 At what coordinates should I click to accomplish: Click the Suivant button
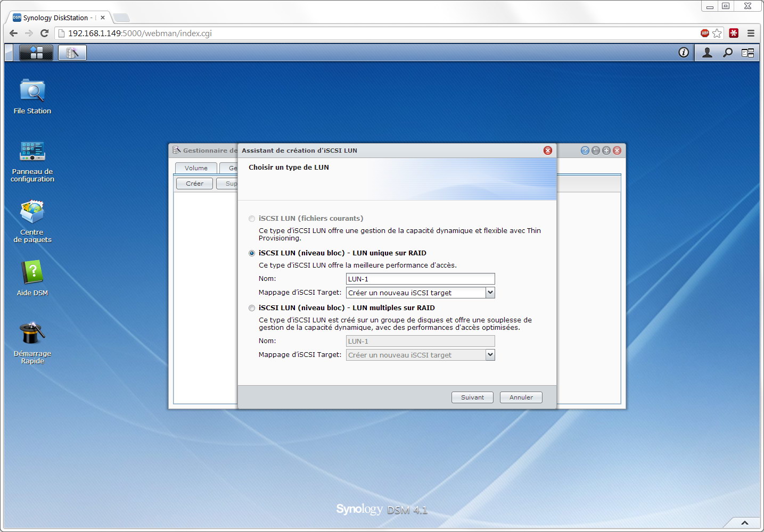[472, 397]
